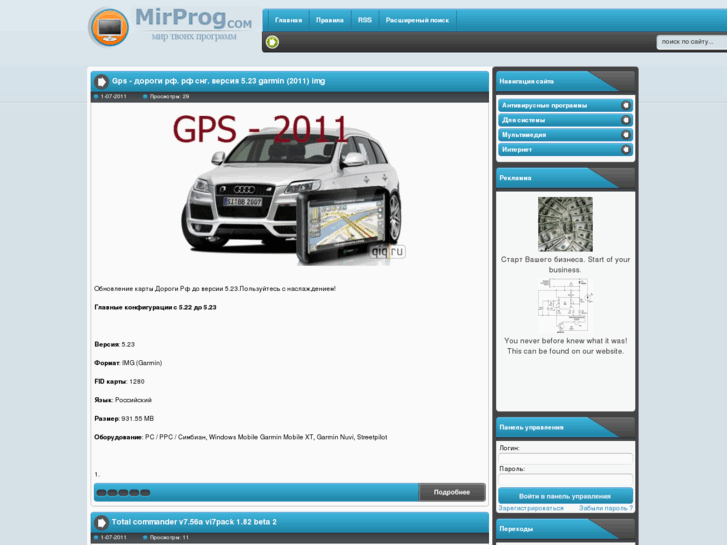
Task: Open Расширеный поиск menu item
Action: (417, 20)
